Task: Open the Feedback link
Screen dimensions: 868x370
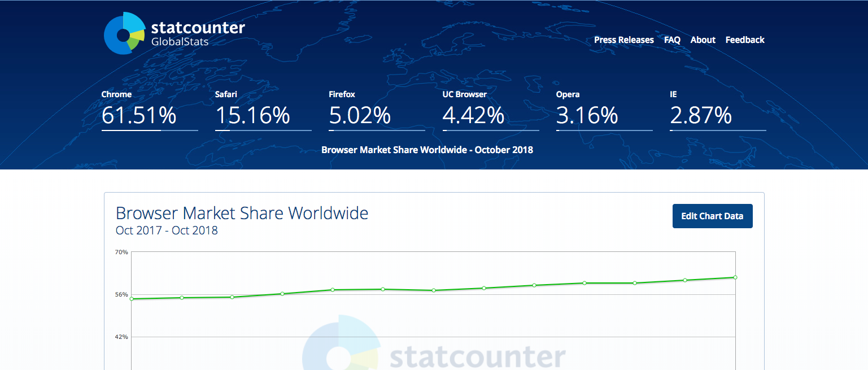Action: [745, 40]
